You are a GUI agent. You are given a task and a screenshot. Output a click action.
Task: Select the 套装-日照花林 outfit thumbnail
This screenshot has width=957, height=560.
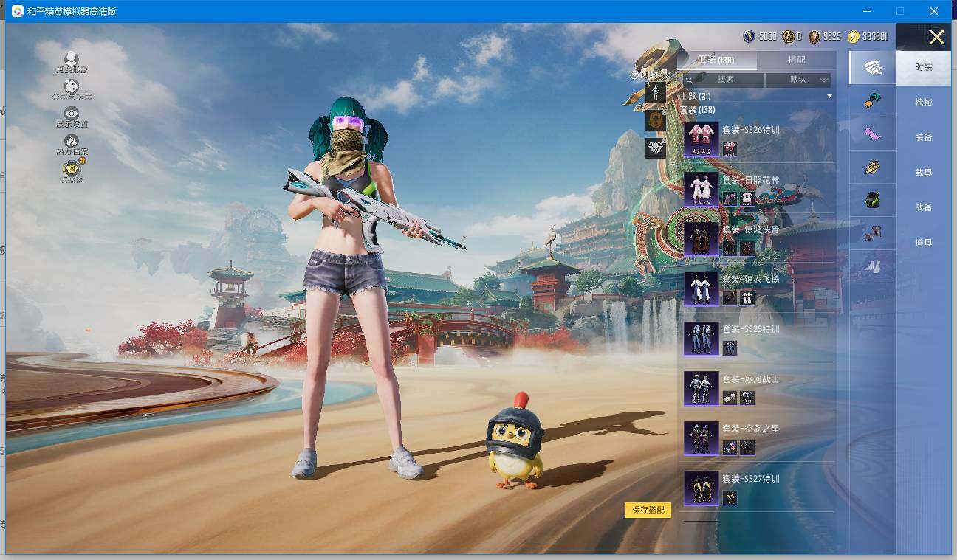[x=702, y=189]
